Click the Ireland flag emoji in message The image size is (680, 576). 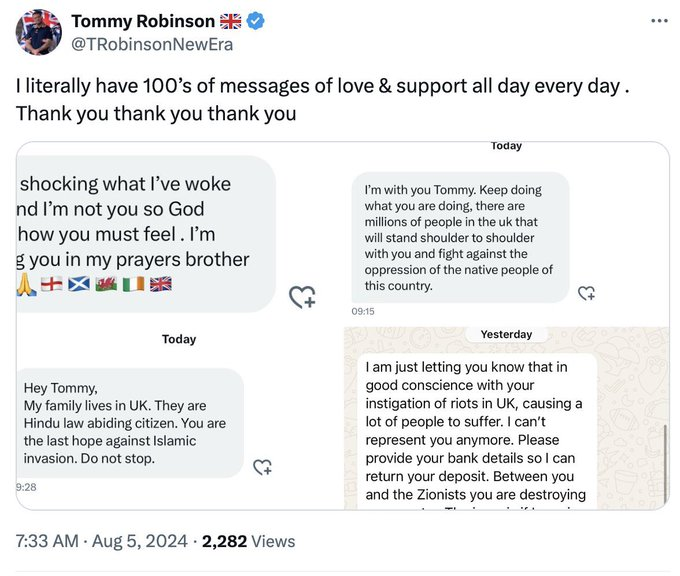tap(134, 284)
